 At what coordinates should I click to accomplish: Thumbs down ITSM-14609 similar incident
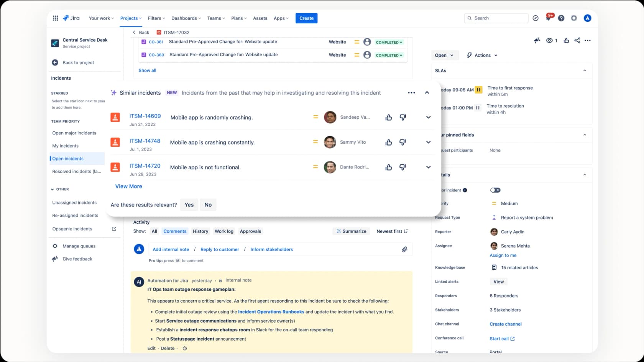(x=402, y=118)
